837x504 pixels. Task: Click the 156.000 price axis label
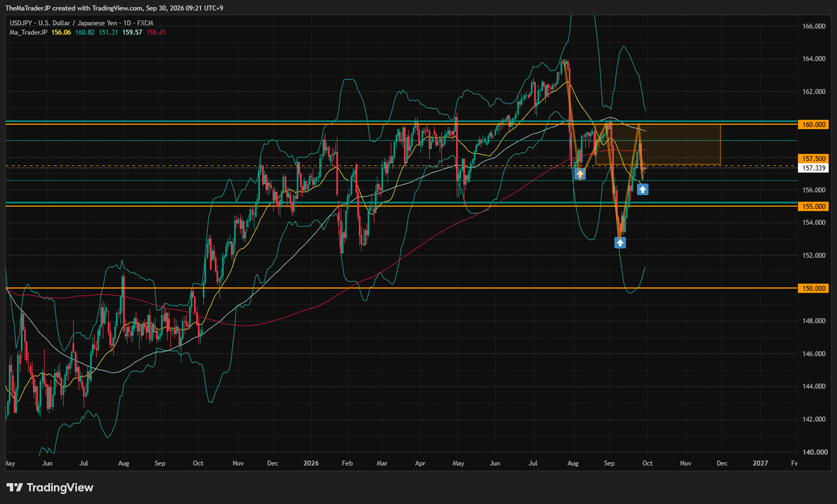[x=814, y=190]
